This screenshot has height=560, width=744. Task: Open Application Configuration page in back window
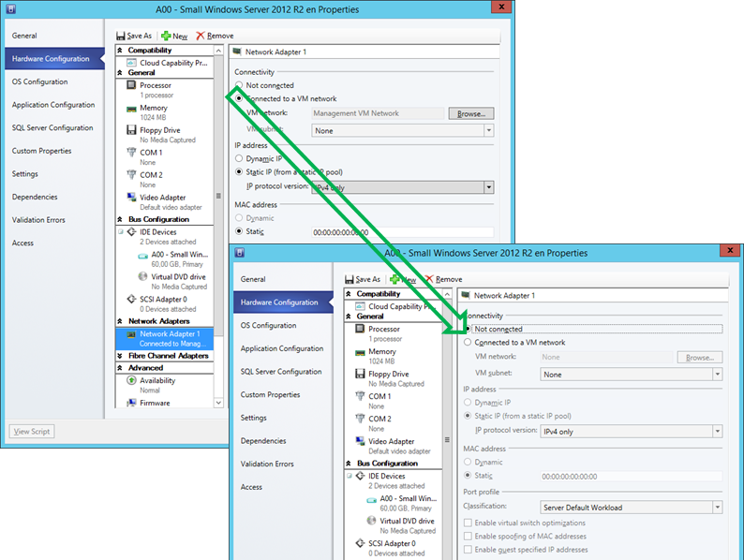tap(53, 105)
